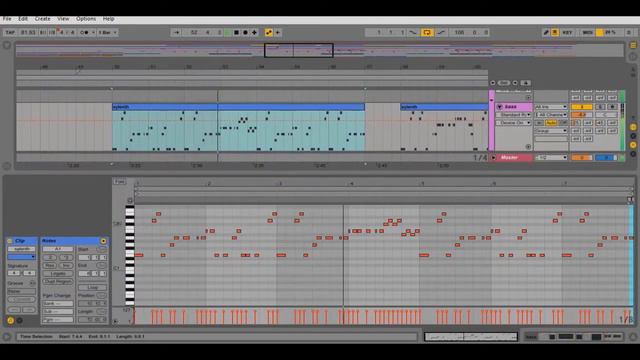Click the Stop button
Image resolution: width=640 pixels, height=360 pixels.
coord(236,33)
